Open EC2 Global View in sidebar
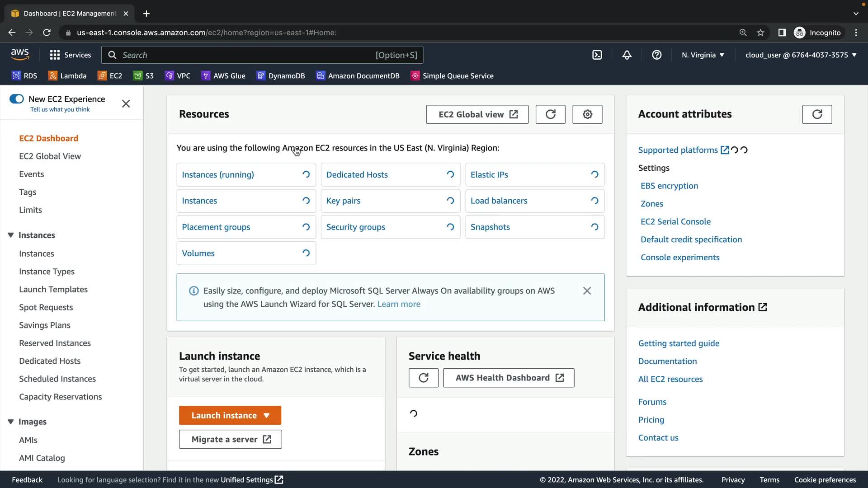The height and width of the screenshot is (488, 868). (50, 156)
